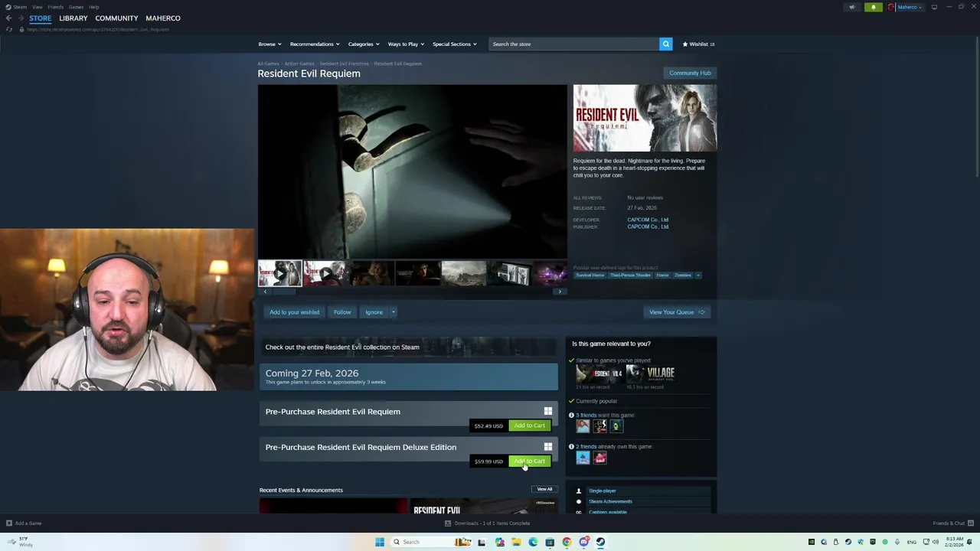Click the Maherco profile avatar

(891, 7)
